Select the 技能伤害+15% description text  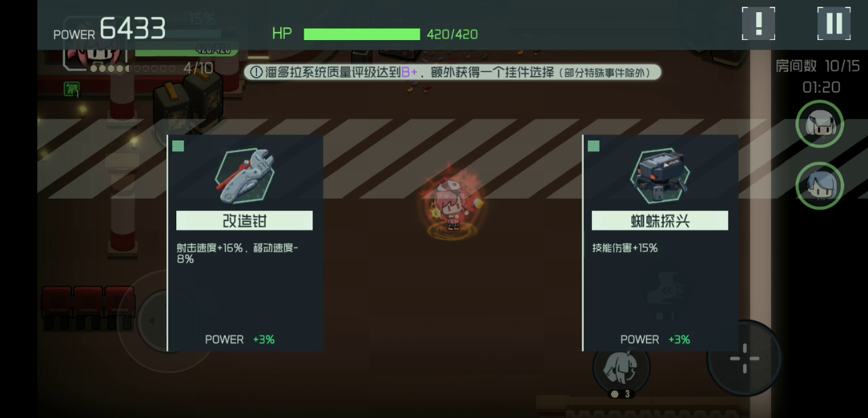click(625, 248)
